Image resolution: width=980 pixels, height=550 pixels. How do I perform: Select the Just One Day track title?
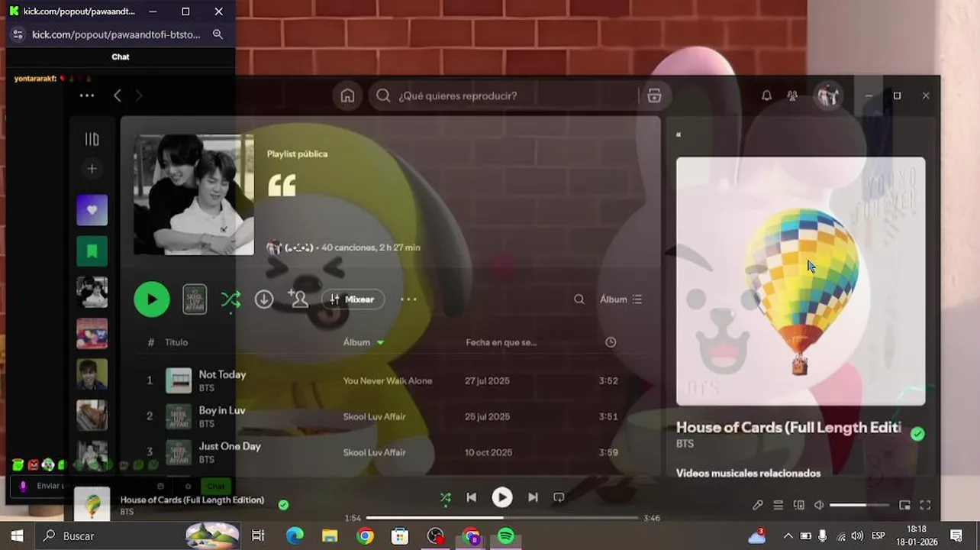230,446
